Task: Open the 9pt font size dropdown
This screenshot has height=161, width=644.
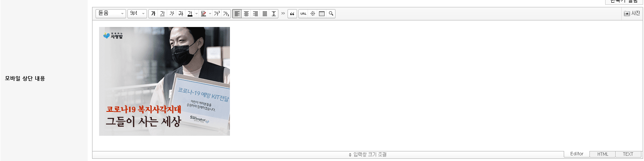Action: (137, 13)
